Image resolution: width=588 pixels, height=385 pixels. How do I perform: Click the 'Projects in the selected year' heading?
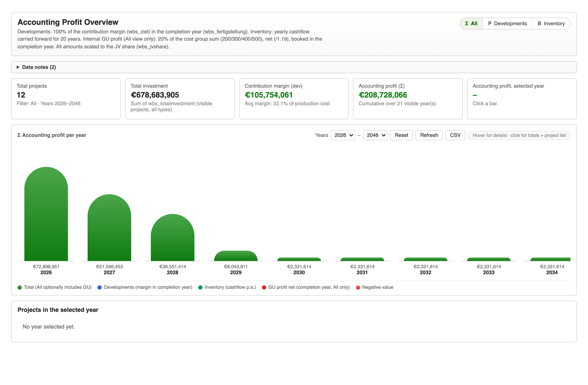58,310
